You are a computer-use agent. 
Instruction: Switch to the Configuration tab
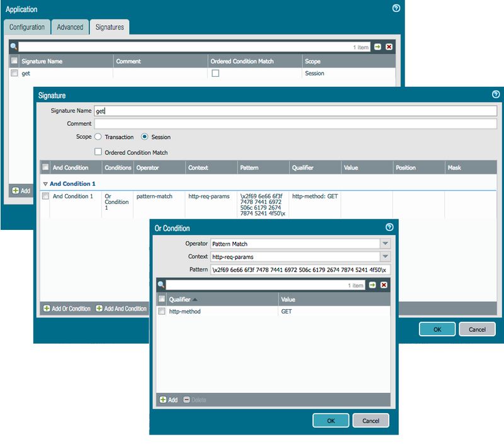(27, 27)
